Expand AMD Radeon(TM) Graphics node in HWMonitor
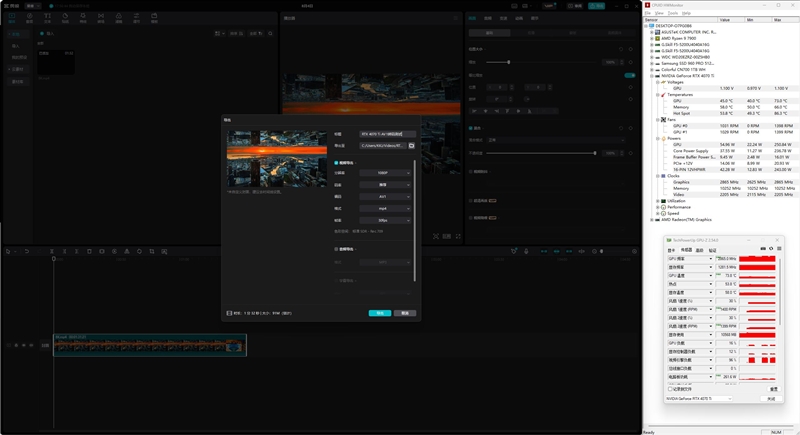The width and height of the screenshot is (800, 435). point(652,220)
